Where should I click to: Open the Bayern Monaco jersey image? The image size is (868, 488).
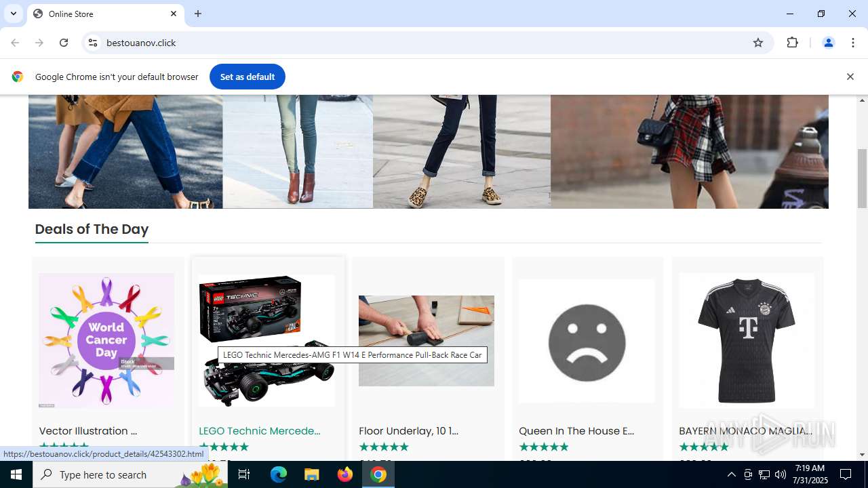click(x=747, y=340)
